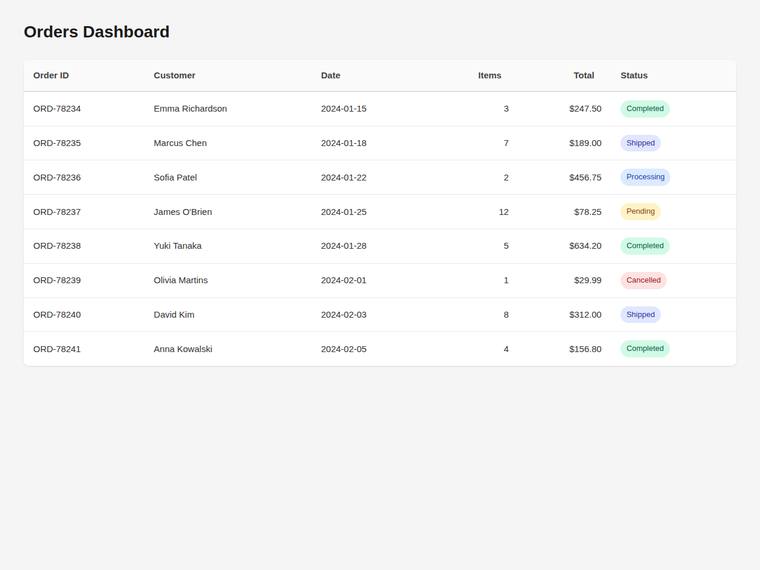Sort by the Date column header
Viewport: 760px width, 570px height.
tap(331, 75)
